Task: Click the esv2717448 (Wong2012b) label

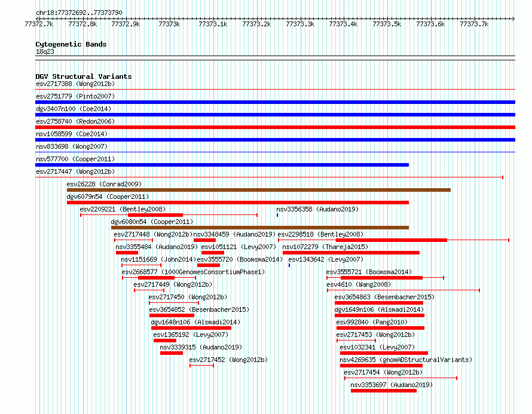Action: [153, 234]
